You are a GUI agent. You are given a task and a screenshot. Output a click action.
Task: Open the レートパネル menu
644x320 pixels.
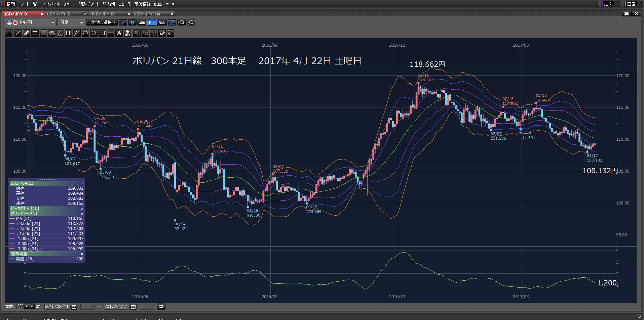(50, 4)
